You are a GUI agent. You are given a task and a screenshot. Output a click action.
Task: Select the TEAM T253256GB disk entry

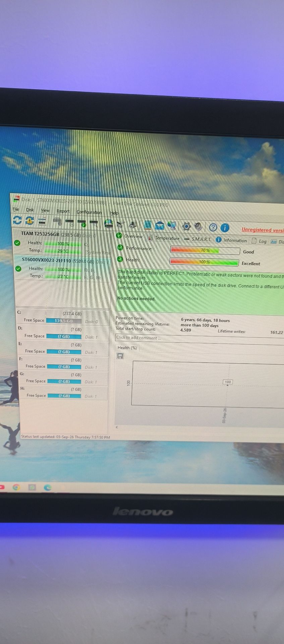click(62, 242)
